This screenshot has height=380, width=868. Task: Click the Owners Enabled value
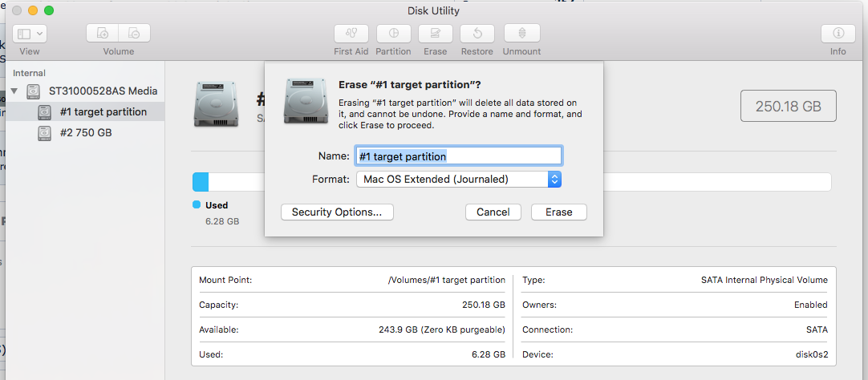[810, 305]
